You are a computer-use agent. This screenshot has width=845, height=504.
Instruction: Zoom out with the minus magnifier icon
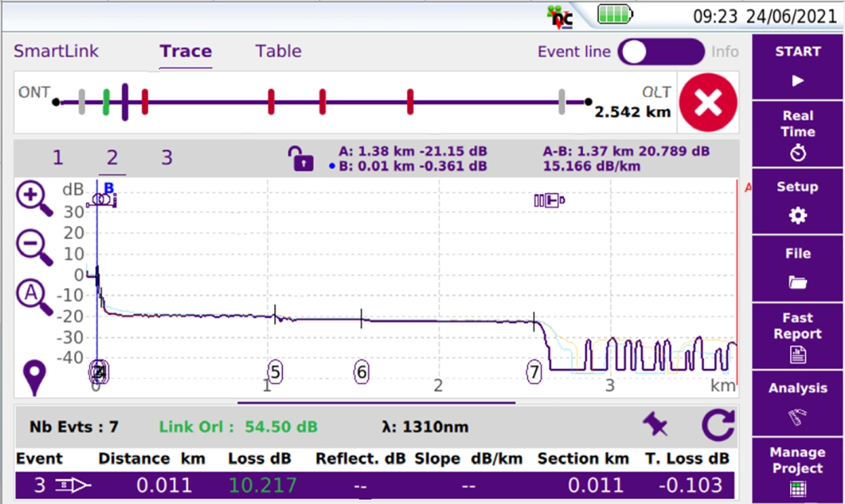(x=34, y=248)
